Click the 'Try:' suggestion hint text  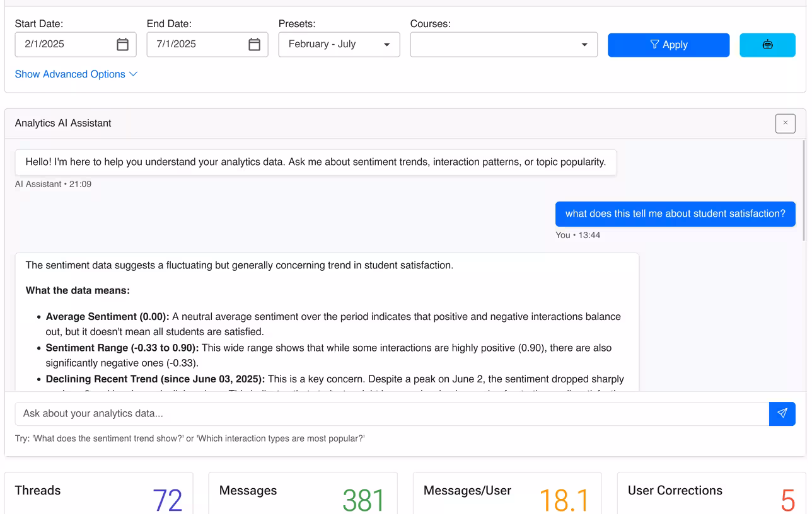190,438
